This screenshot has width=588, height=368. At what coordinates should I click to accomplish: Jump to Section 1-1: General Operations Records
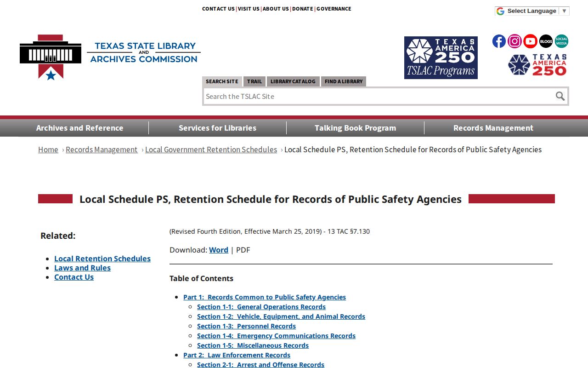point(261,307)
